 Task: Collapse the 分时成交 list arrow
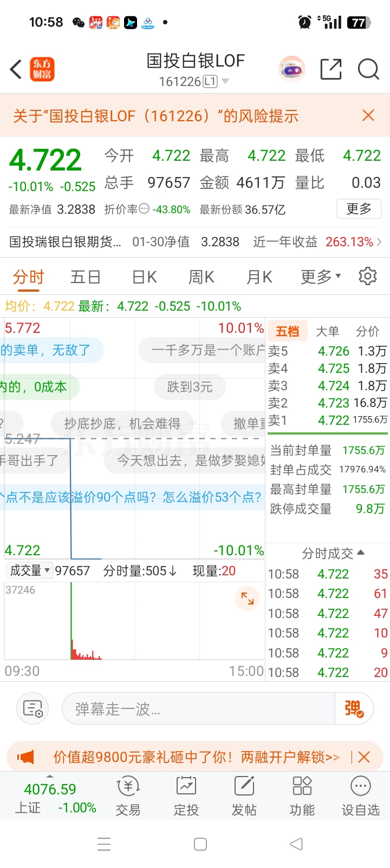coord(361,553)
